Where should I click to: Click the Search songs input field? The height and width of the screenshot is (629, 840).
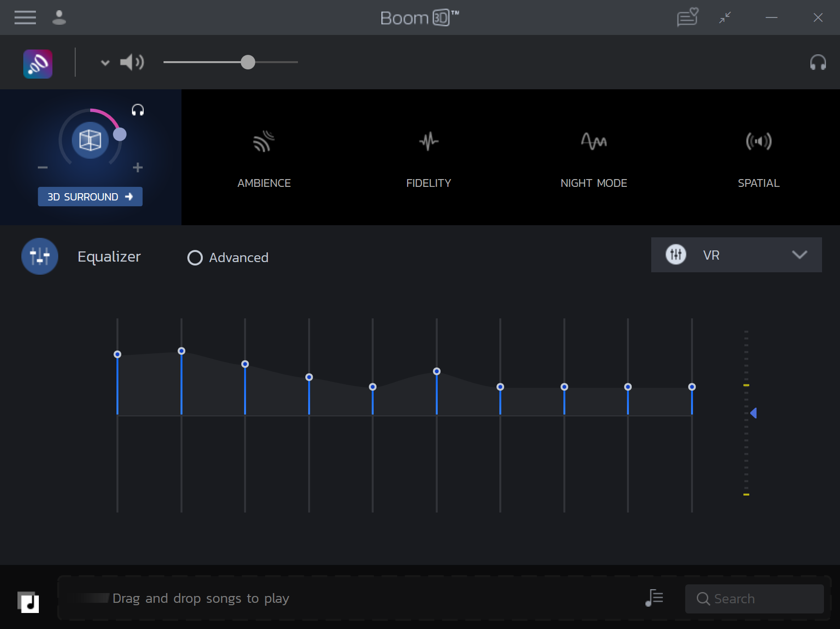[754, 598]
